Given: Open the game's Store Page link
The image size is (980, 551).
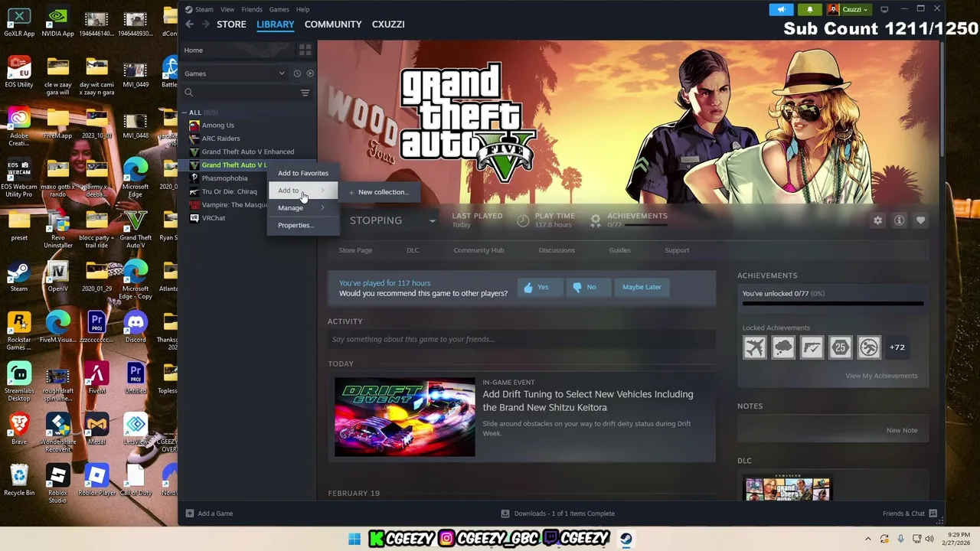Looking at the screenshot, I should tap(355, 250).
